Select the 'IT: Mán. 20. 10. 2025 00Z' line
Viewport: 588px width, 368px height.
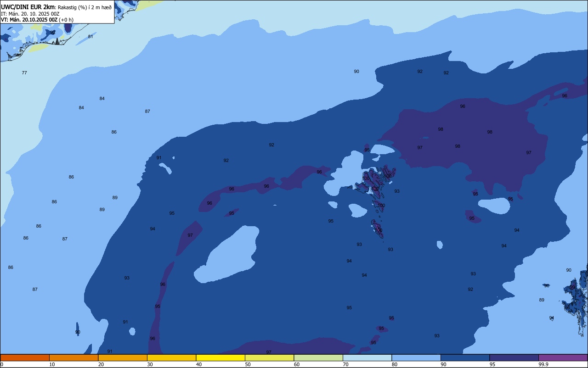tap(30, 14)
